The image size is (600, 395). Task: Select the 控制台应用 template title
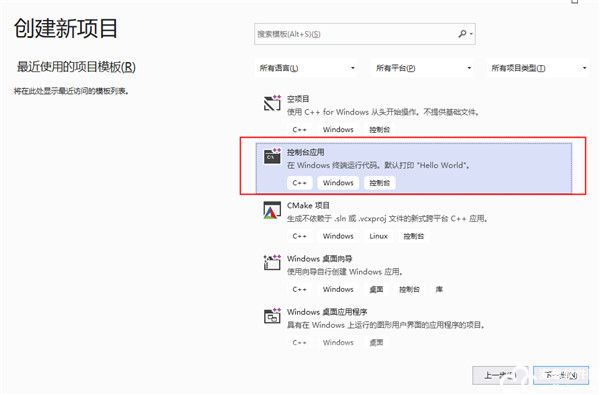[x=305, y=152]
